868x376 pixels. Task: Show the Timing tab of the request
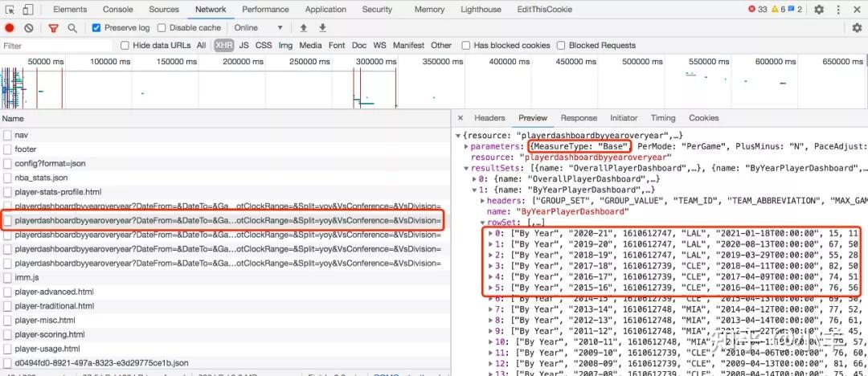click(662, 118)
